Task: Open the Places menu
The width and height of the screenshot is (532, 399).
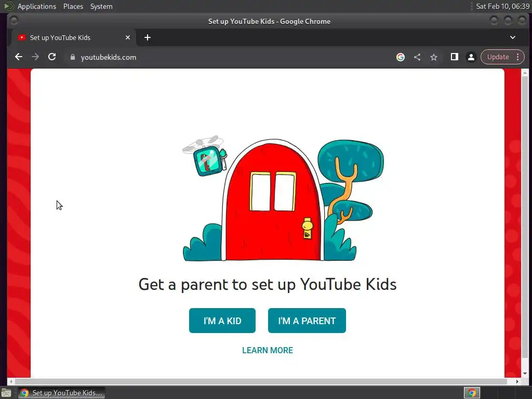Action: click(73, 6)
